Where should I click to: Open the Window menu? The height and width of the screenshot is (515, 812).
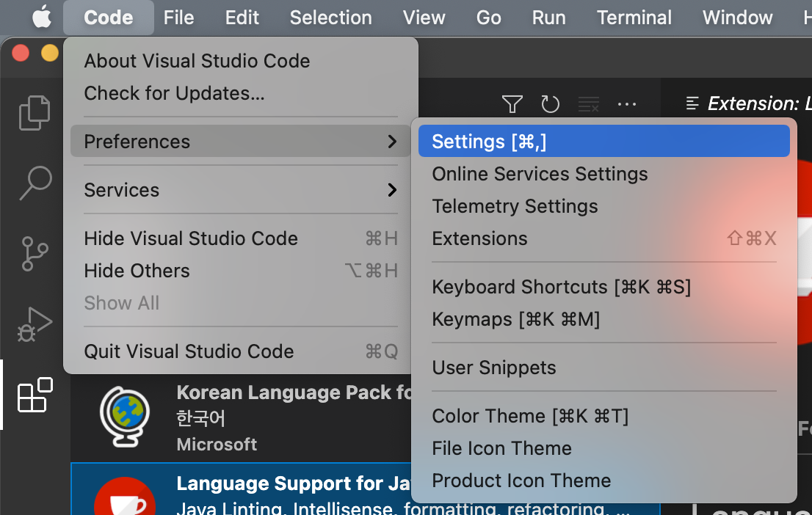coord(737,18)
